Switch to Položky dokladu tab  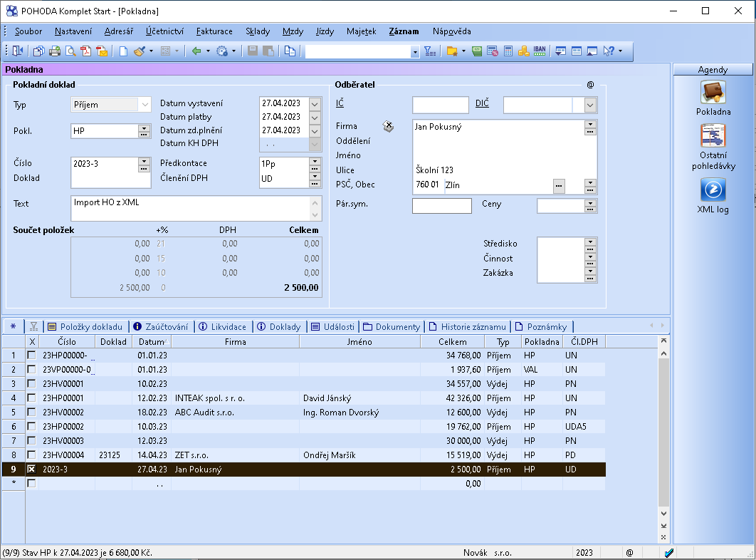86,327
